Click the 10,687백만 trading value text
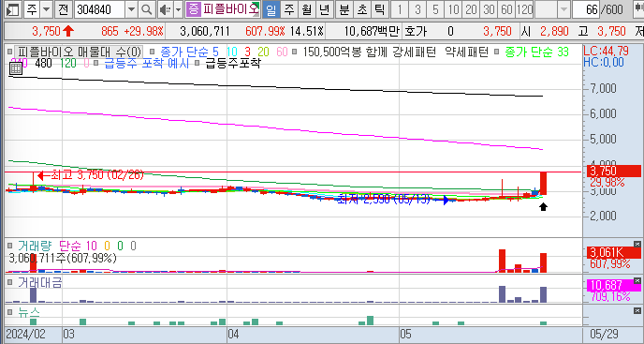644x344 pixels. point(372,31)
